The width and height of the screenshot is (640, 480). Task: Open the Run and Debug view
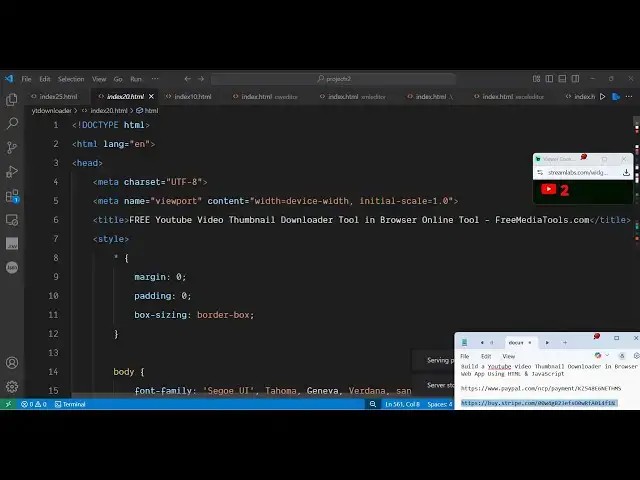pyautogui.click(x=12, y=171)
